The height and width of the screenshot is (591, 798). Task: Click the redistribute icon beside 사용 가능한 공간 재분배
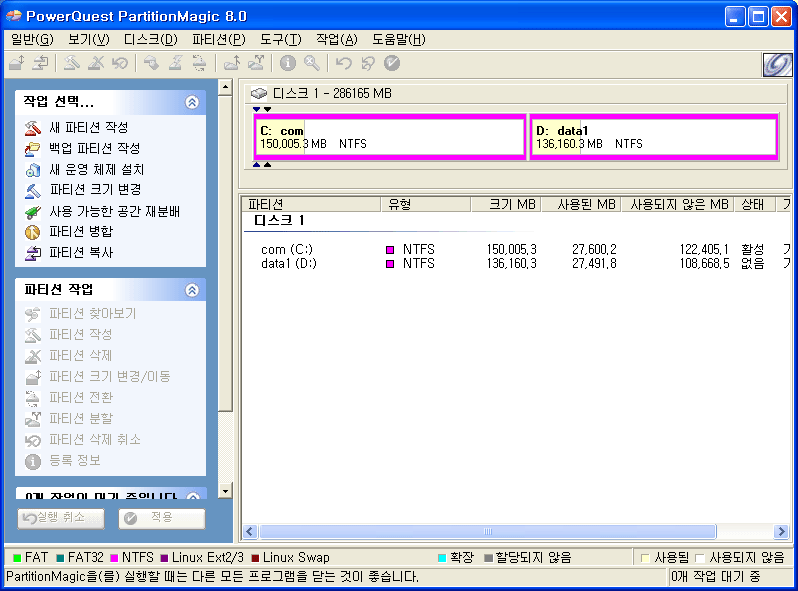pyautogui.click(x=33, y=211)
